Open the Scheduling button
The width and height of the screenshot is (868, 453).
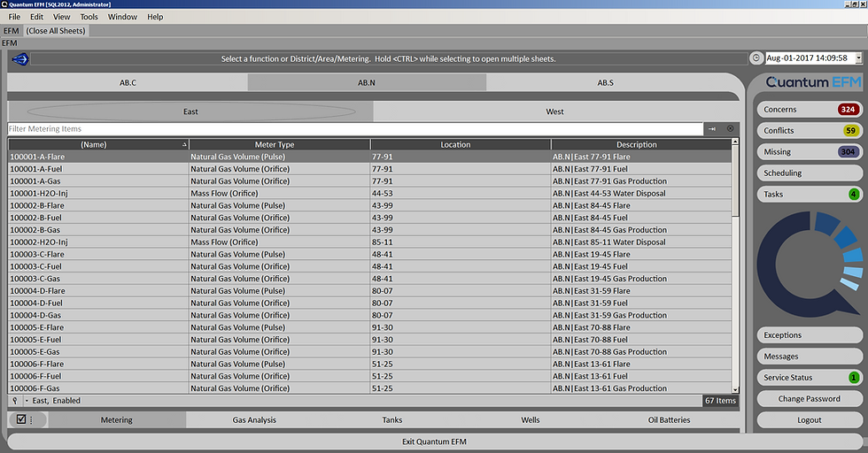click(809, 173)
